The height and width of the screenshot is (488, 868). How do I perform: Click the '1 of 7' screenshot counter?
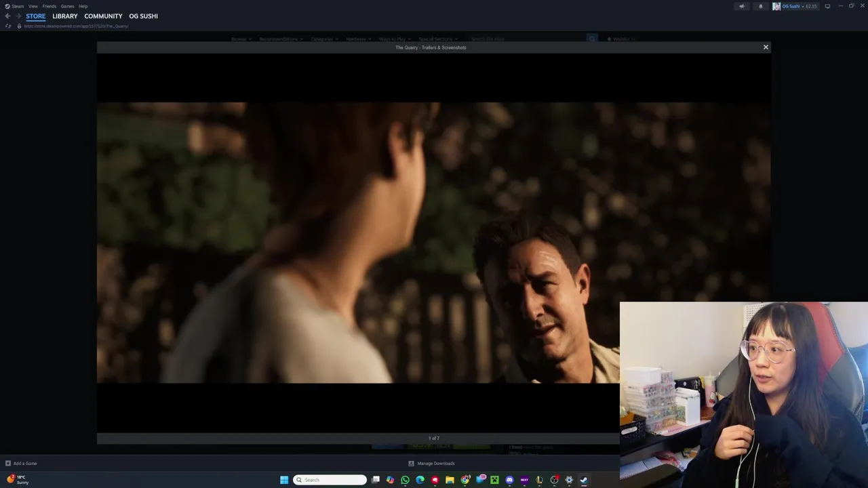(x=434, y=439)
